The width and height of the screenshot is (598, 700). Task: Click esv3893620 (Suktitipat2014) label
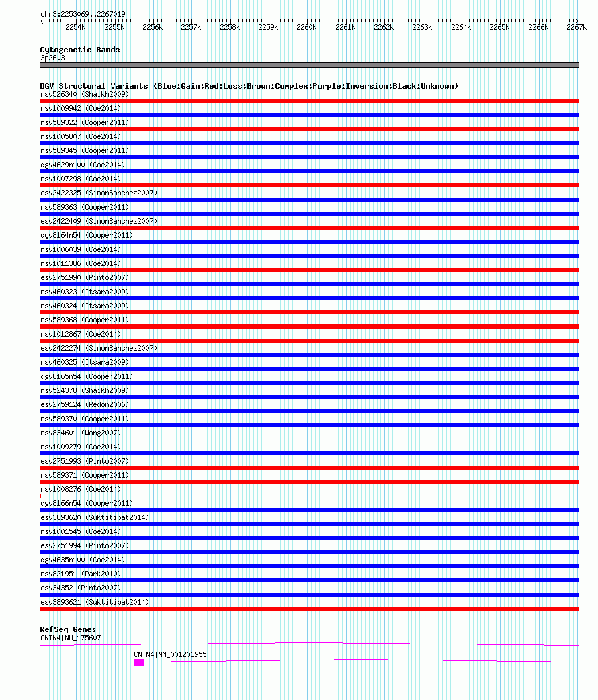point(95,517)
